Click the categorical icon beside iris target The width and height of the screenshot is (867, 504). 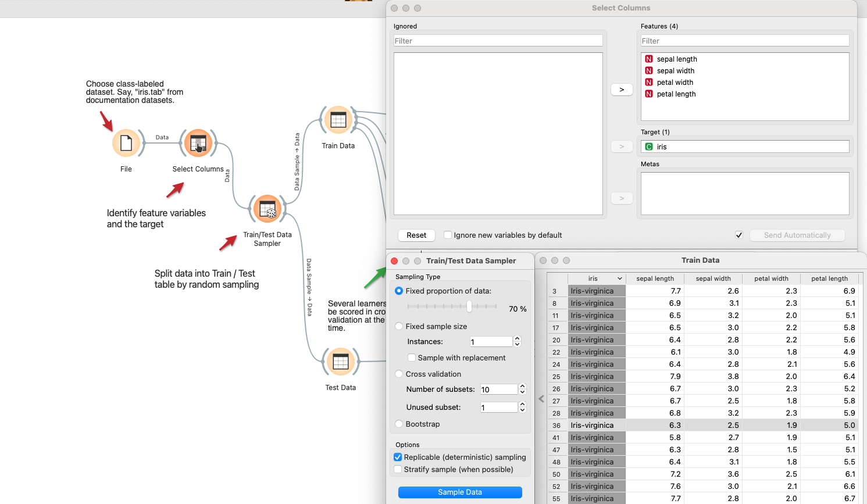click(649, 146)
